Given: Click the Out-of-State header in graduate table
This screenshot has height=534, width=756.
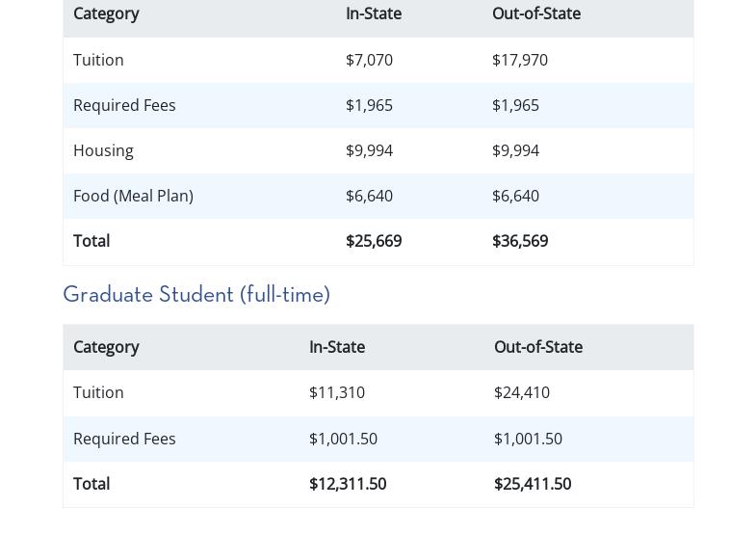Looking at the screenshot, I should 538,347.
